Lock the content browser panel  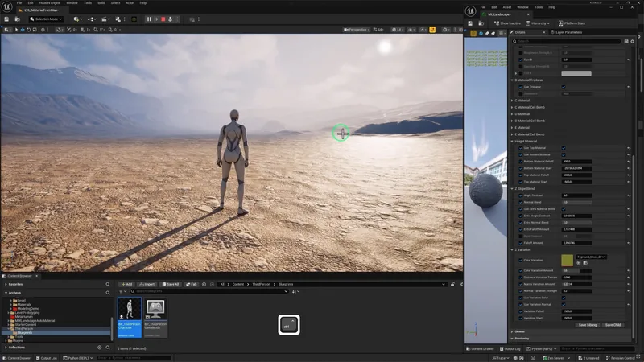(x=452, y=285)
